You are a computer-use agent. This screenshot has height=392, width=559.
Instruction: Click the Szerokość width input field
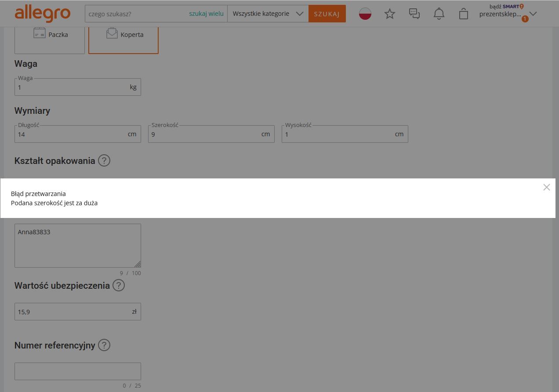[x=204, y=134]
